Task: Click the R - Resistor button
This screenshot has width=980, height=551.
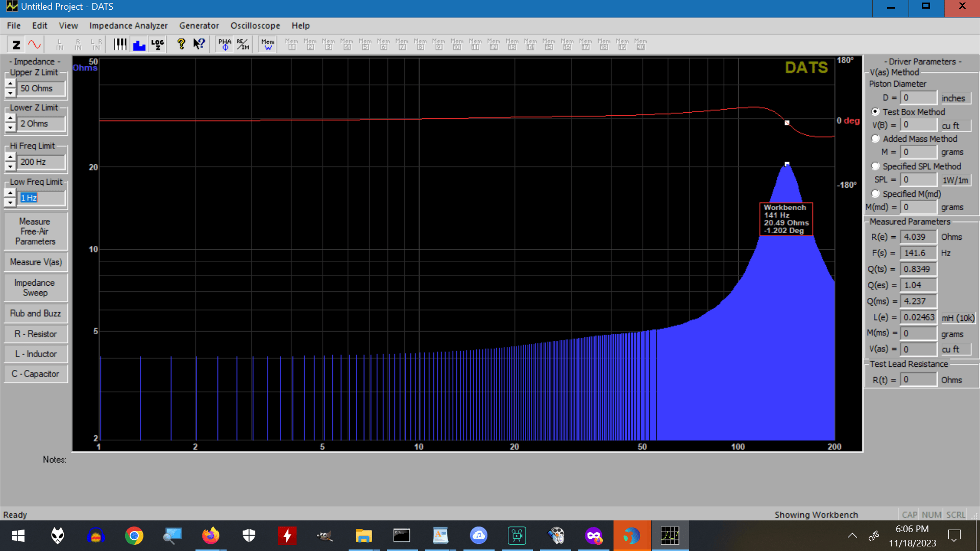Action: [x=35, y=334]
